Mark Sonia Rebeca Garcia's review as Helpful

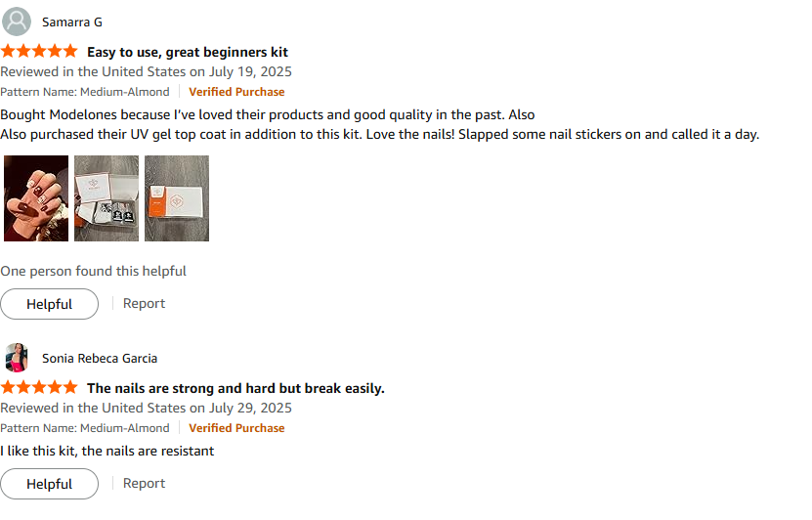click(x=49, y=484)
